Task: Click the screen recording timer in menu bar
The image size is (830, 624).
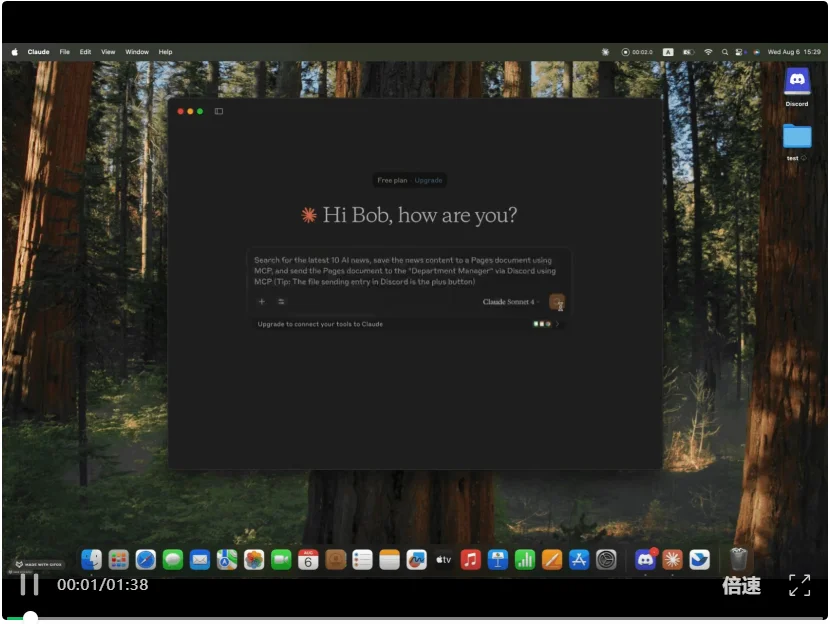Action: tap(637, 52)
